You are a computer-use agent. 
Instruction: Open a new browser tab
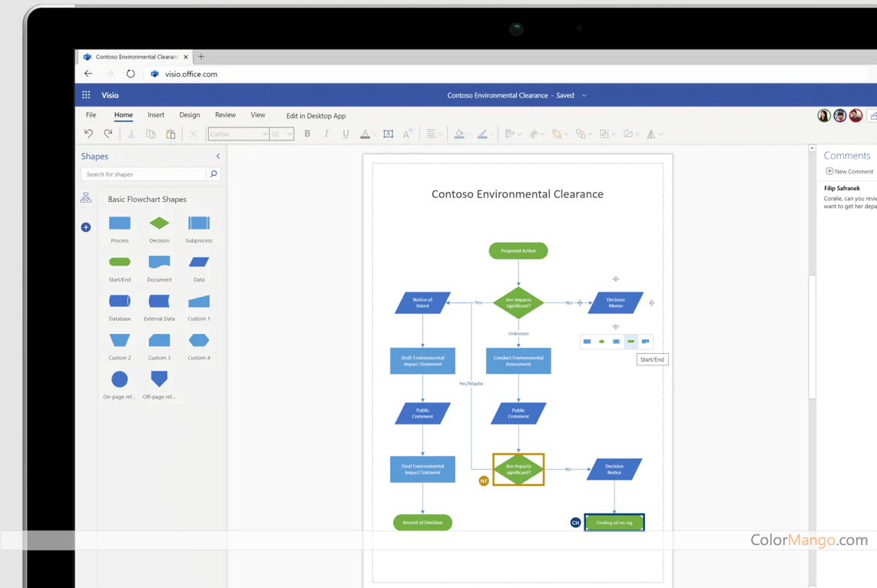pyautogui.click(x=201, y=57)
